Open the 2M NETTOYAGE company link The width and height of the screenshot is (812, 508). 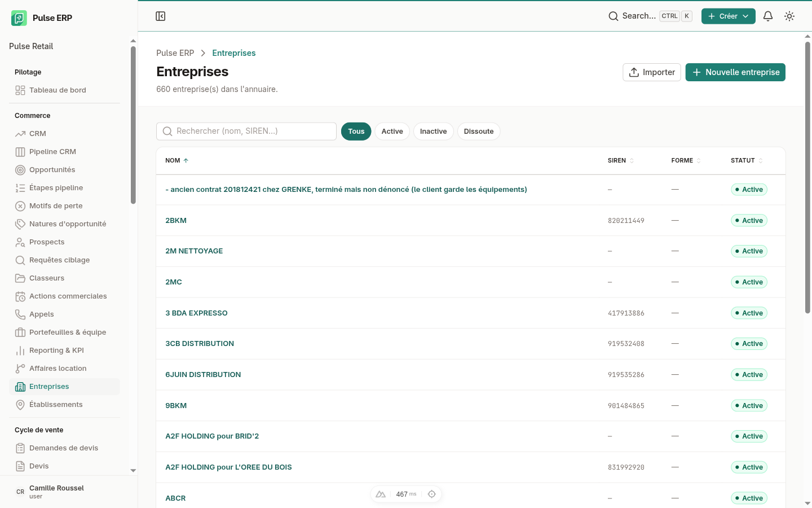tap(194, 251)
